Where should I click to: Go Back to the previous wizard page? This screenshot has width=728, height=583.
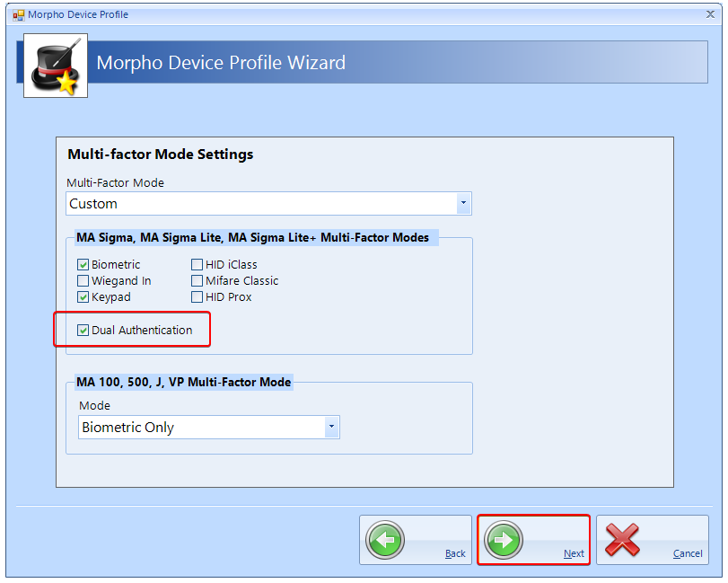tap(416, 540)
